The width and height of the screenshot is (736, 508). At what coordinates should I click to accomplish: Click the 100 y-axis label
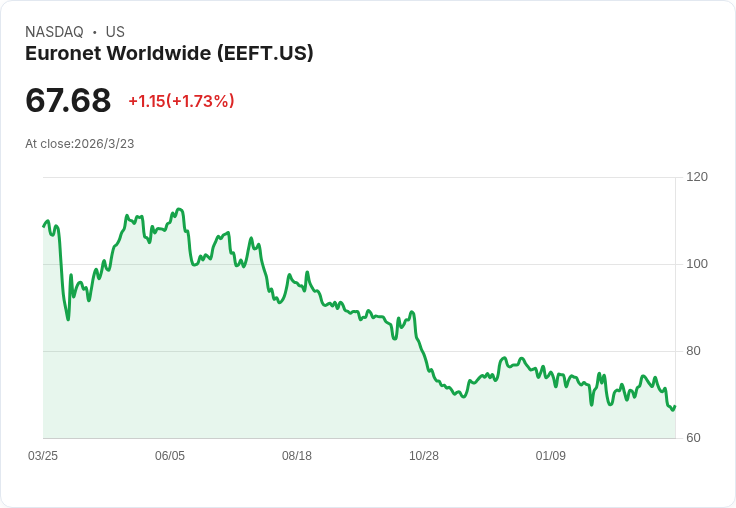coord(697,264)
